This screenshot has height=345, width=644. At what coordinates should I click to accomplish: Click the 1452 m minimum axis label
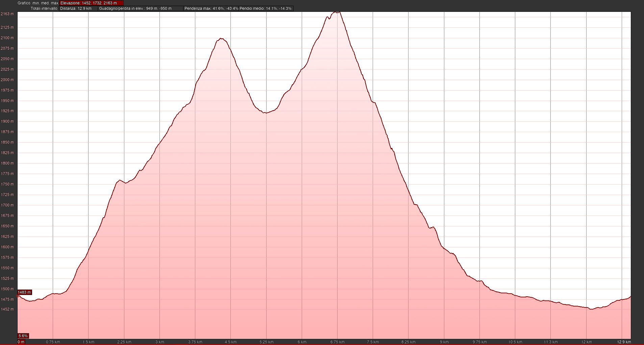coord(7,309)
